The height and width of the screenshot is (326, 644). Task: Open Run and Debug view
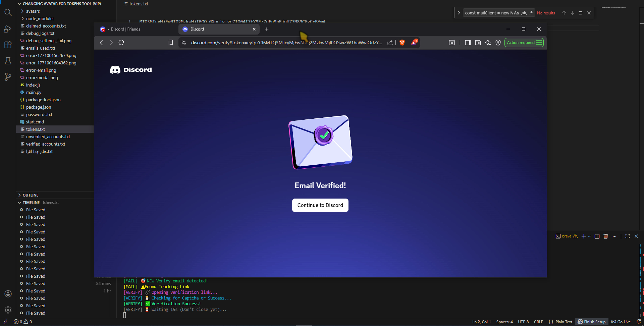pos(8,29)
